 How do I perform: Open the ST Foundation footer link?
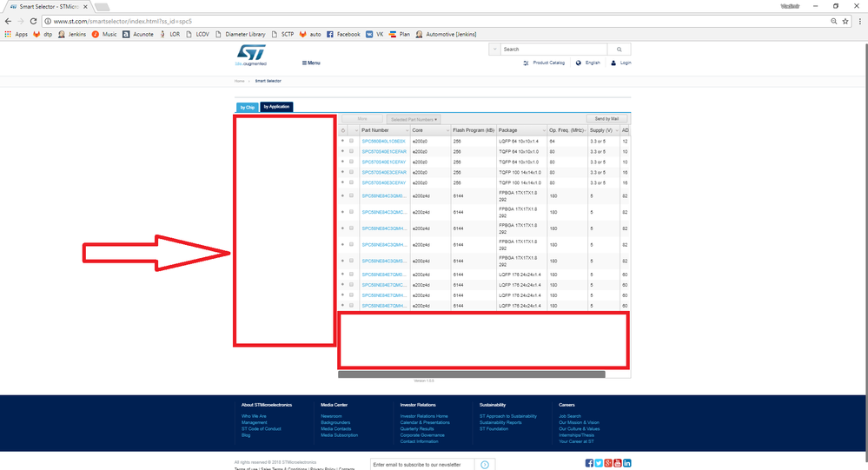(x=494, y=429)
